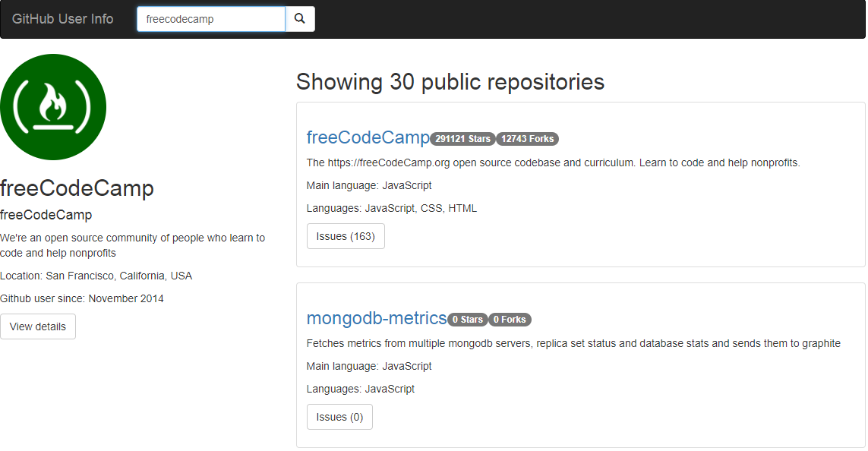Focus the username search field
The image size is (868, 451).
(x=211, y=19)
